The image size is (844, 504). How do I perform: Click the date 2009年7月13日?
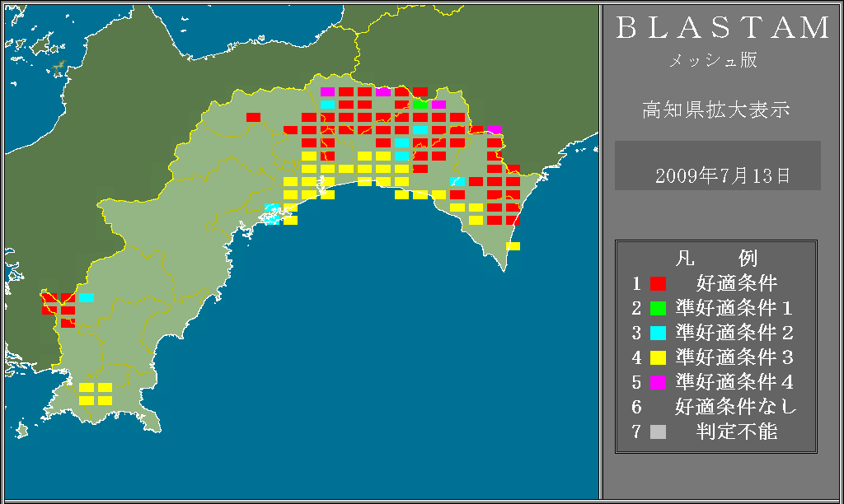tap(722, 176)
